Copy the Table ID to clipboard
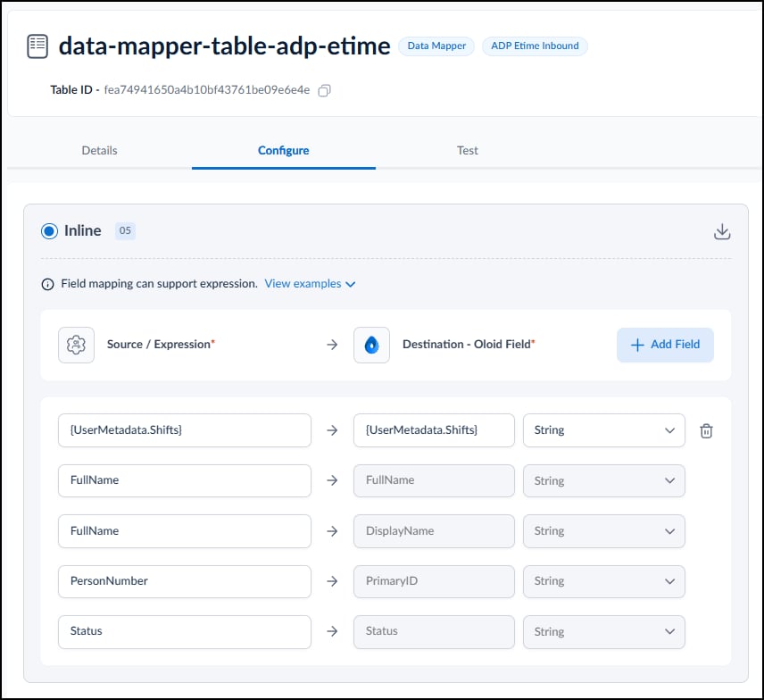Screen dimensions: 764x700 [x=324, y=91]
